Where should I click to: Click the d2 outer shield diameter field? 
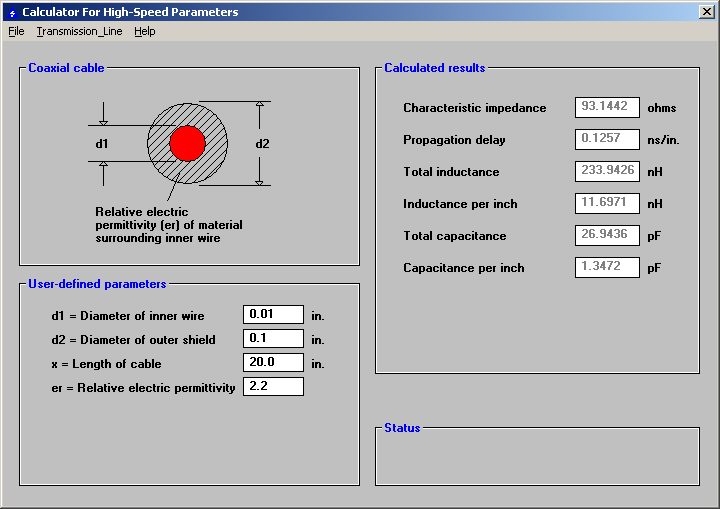[273, 339]
